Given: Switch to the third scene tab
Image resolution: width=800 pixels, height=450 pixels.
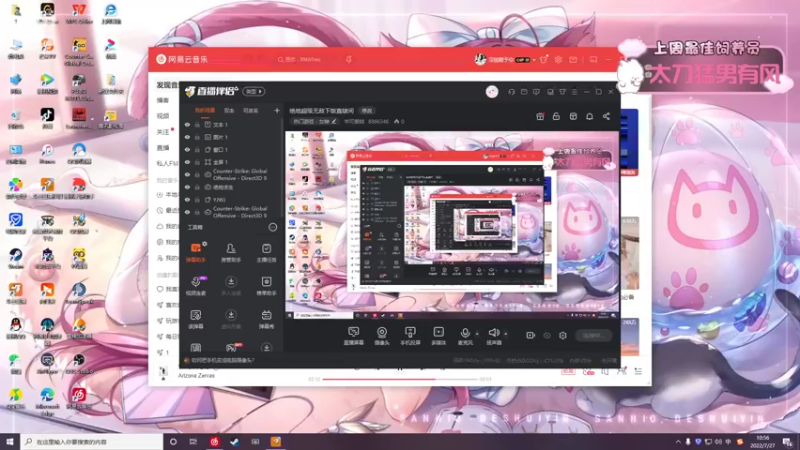Looking at the screenshot, I should click(x=250, y=110).
